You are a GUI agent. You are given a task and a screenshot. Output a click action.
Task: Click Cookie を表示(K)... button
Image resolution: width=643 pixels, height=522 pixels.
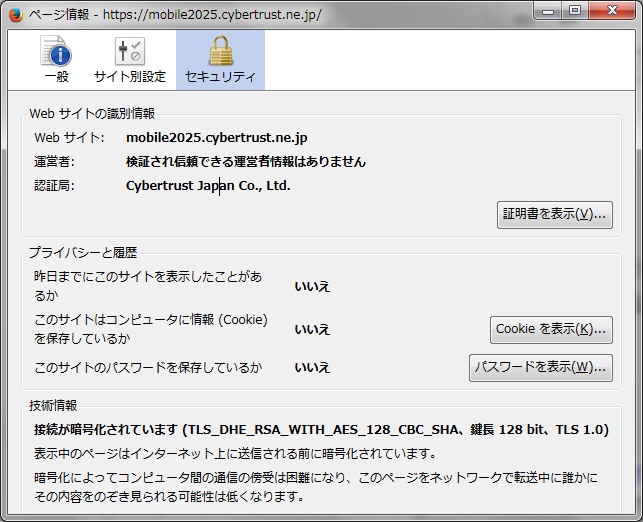coord(551,330)
